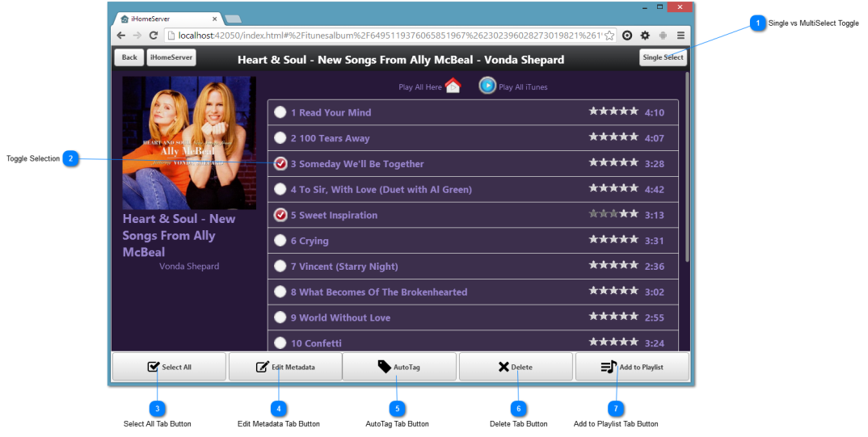Click track title 9 World Without Love
The image size is (868, 437).
[x=340, y=317]
